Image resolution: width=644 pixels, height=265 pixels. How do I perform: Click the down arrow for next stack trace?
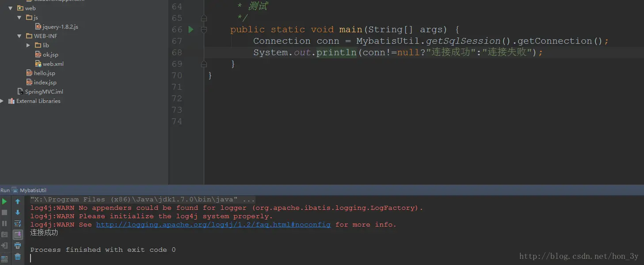[18, 212]
